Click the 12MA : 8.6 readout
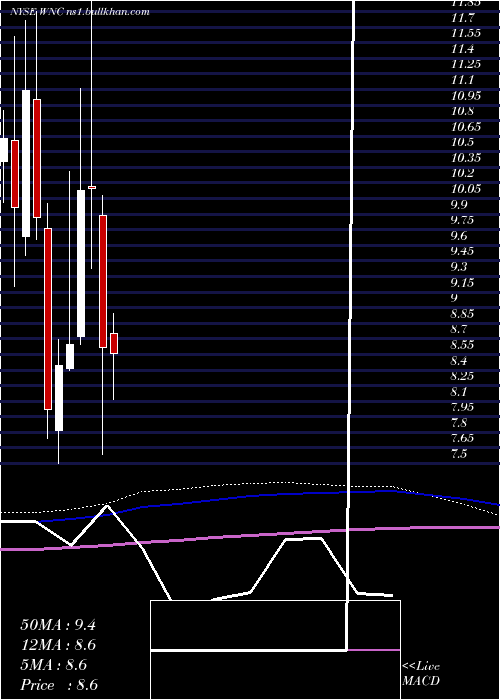 pos(58,645)
